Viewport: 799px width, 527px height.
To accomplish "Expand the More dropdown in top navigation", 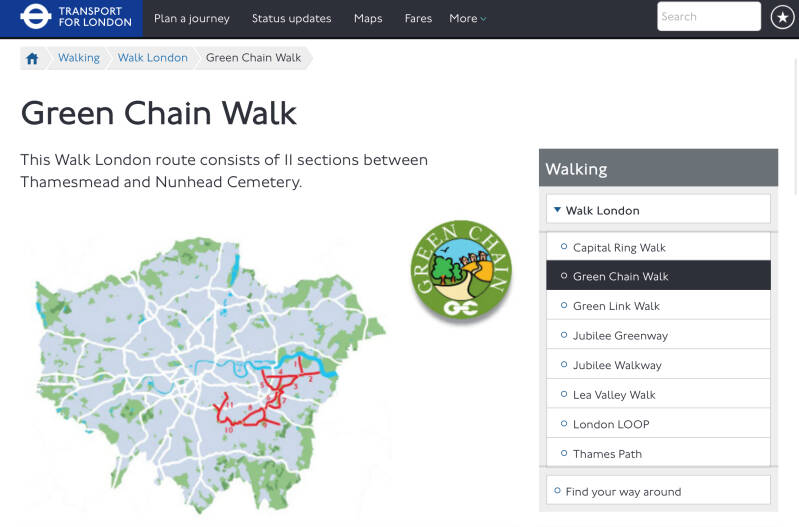I will point(467,18).
